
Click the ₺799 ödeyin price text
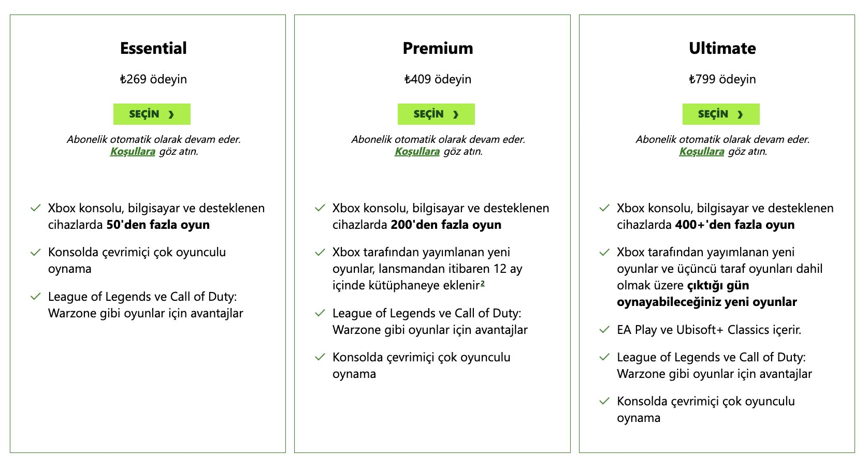[x=722, y=79]
